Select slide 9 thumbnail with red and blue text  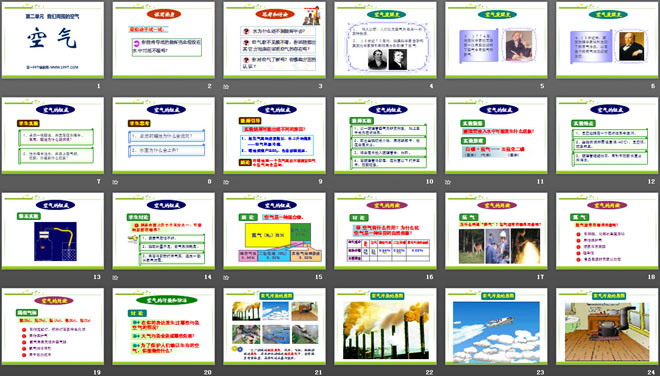(x=274, y=135)
